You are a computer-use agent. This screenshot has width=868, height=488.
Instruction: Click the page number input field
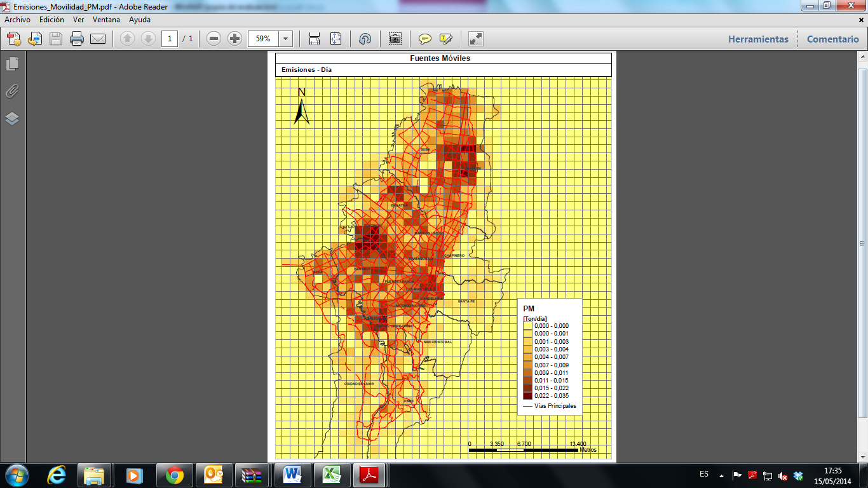pos(169,39)
